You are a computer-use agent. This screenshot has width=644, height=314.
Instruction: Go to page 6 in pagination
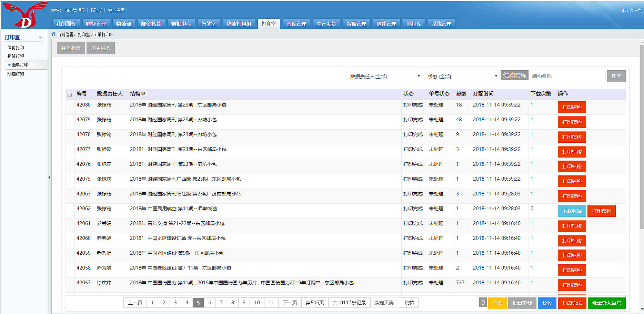click(x=210, y=303)
